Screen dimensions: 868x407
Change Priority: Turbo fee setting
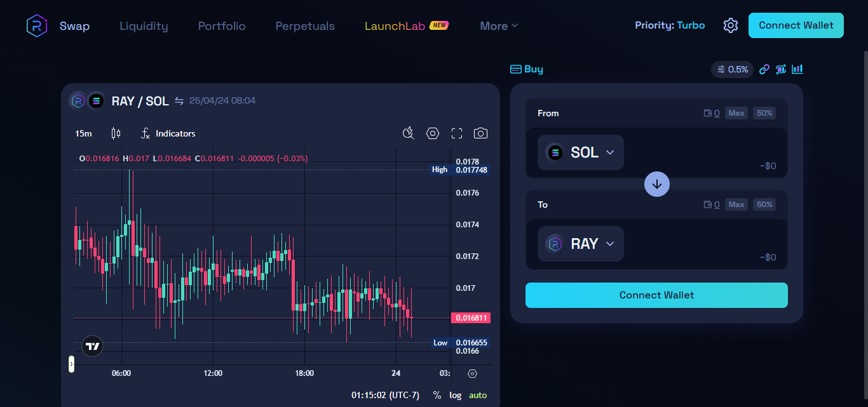tap(670, 25)
